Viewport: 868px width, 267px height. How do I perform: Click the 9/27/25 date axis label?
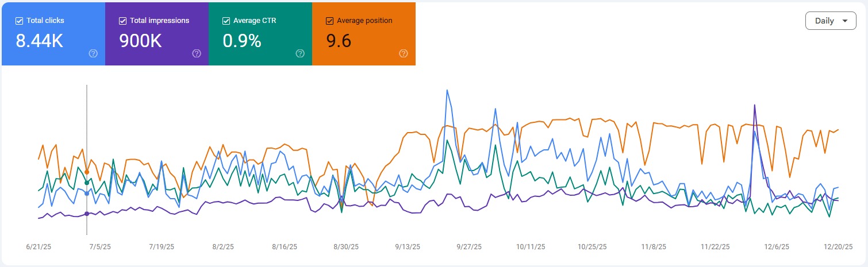coord(468,247)
